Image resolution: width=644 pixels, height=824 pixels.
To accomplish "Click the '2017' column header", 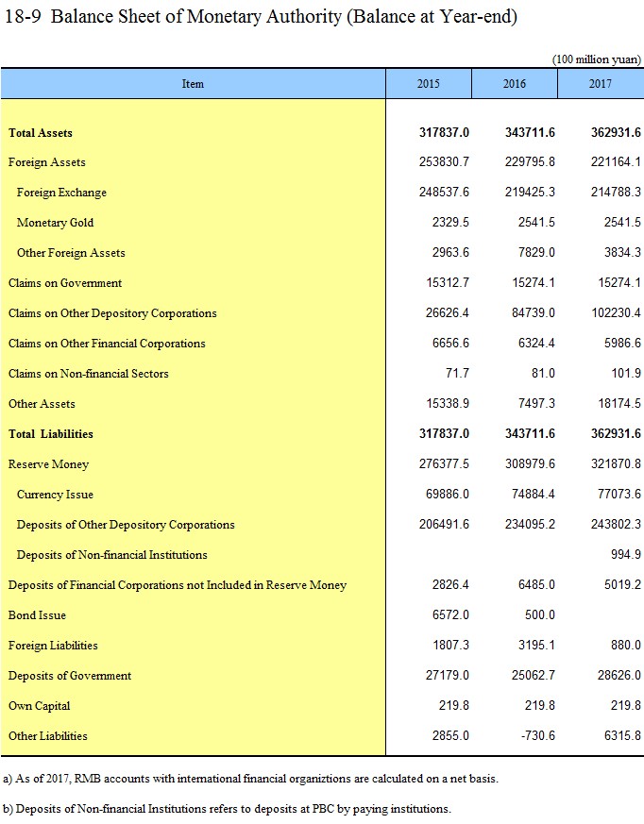I will pyautogui.click(x=600, y=84).
